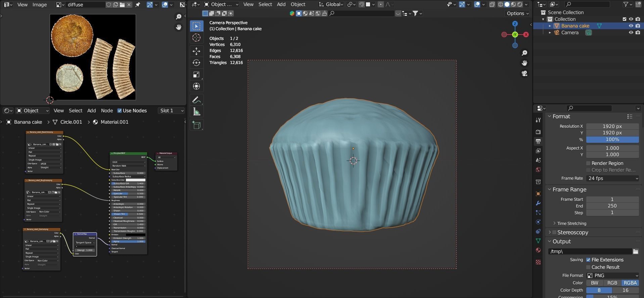Open the Slot 1 material slot dropdown

(172, 111)
